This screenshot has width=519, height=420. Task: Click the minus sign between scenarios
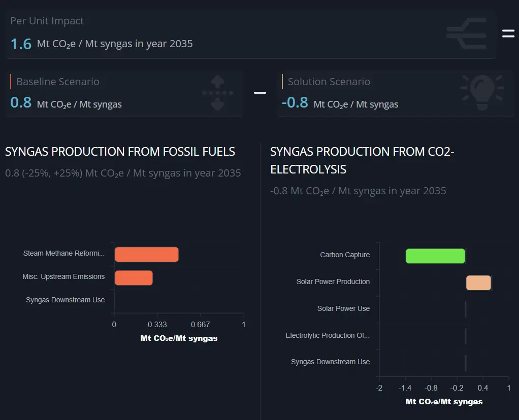(260, 93)
